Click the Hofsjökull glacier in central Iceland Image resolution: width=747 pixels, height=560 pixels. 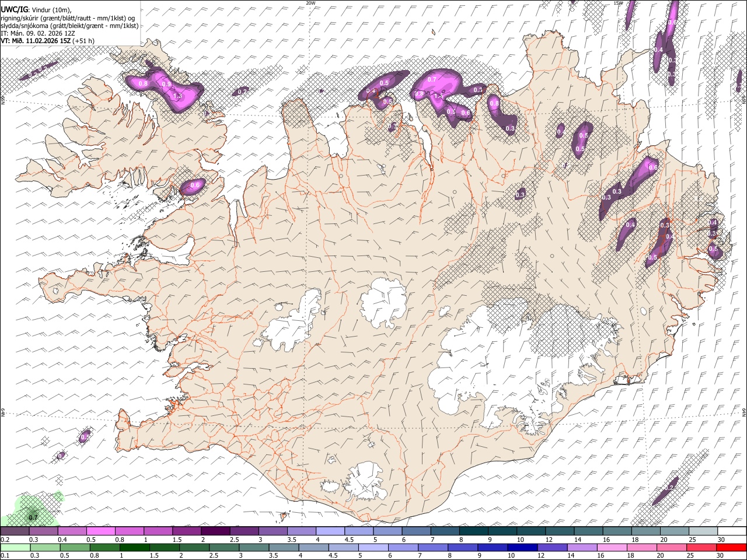[x=383, y=303]
